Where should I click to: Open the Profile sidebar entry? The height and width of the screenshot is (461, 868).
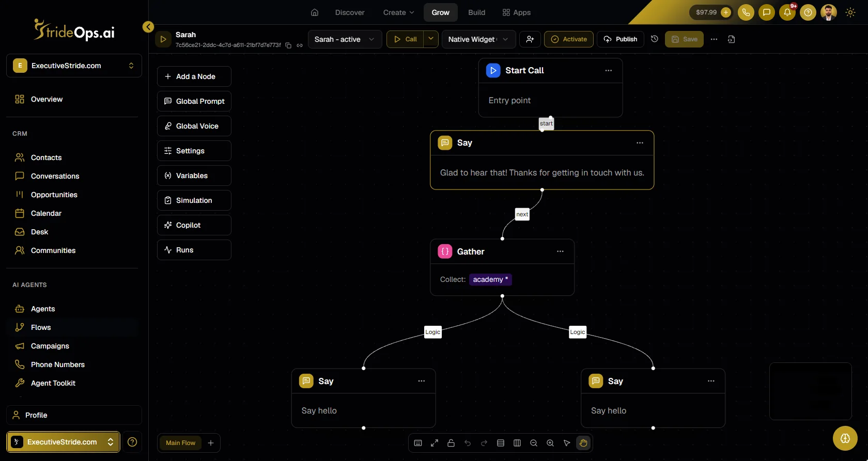[74, 415]
